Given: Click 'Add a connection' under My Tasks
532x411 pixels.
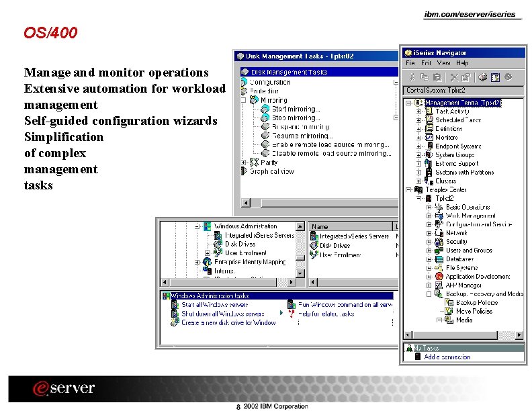Looking at the screenshot, I should (x=447, y=357).
